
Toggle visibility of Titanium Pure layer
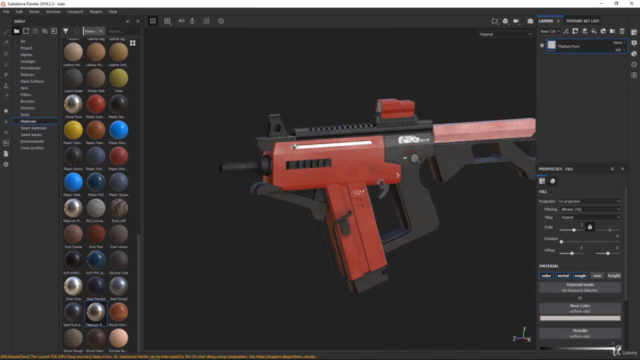pos(542,46)
